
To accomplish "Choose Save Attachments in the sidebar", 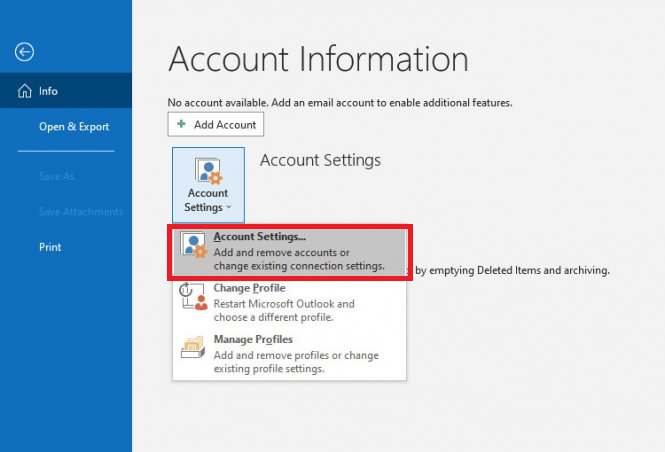I will (81, 212).
